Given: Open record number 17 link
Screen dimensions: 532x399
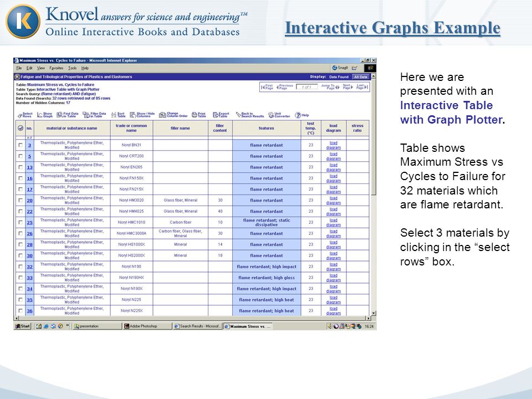Looking at the screenshot, I should [30, 190].
